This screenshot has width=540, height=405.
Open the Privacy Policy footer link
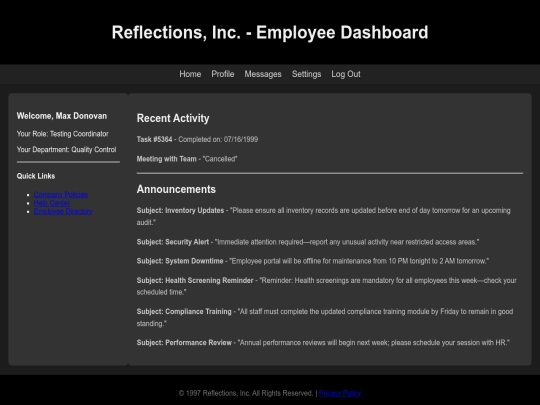pyautogui.click(x=340, y=393)
